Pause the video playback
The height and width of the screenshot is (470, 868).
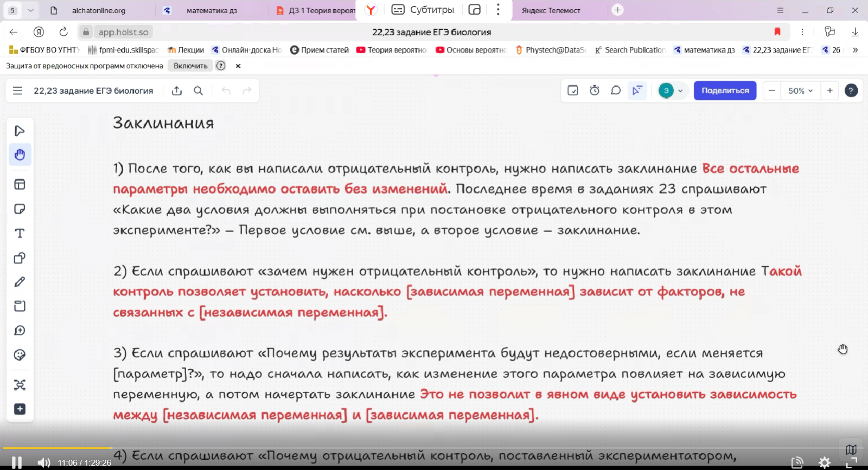click(17, 462)
